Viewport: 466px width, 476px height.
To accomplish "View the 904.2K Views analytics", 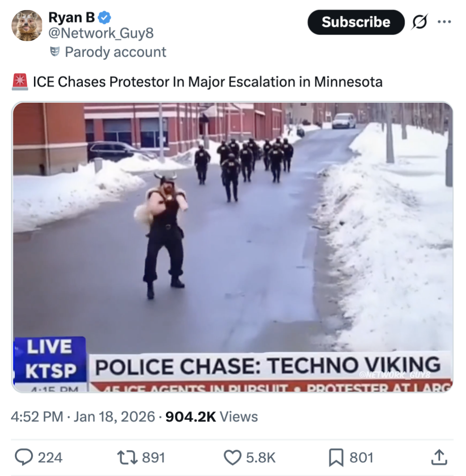I will tap(211, 416).
